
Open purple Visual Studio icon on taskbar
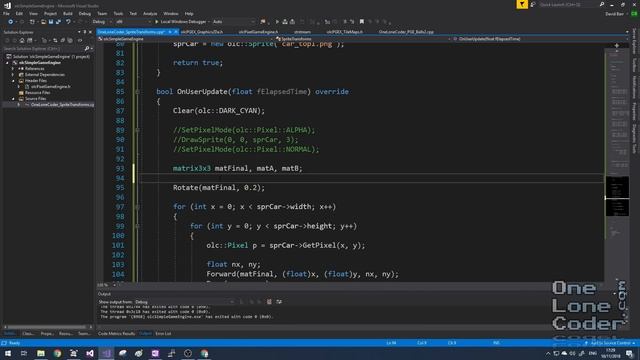[x=106, y=353]
